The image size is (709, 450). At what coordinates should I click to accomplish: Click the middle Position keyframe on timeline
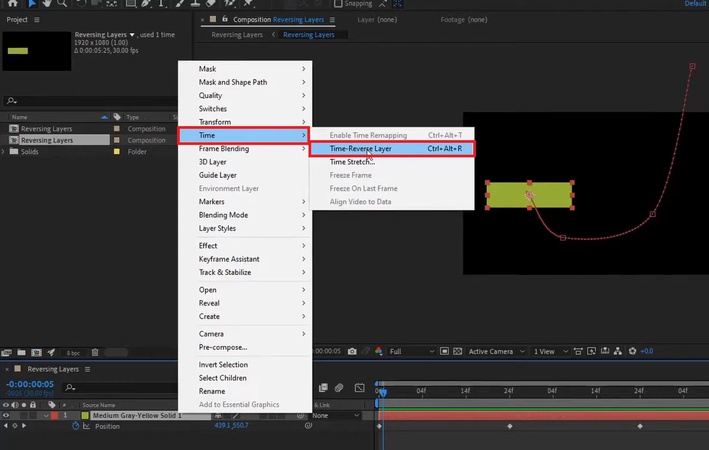pyautogui.click(x=510, y=427)
